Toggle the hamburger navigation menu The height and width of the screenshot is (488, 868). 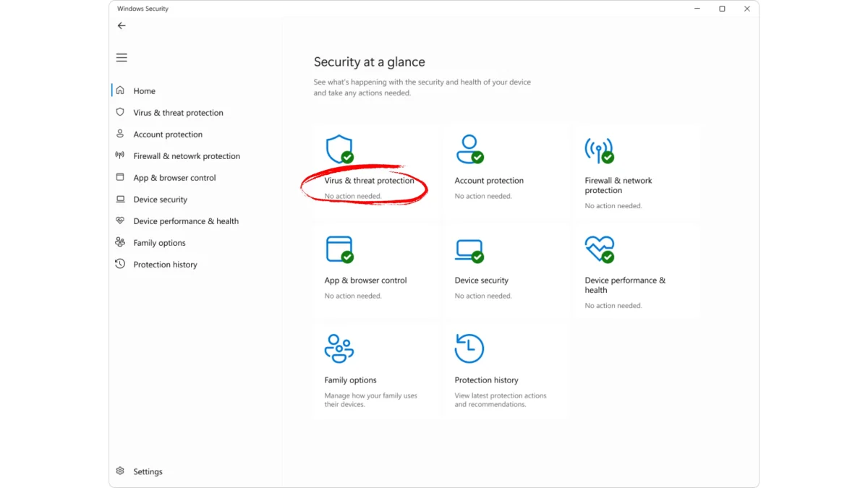pyautogui.click(x=122, y=58)
